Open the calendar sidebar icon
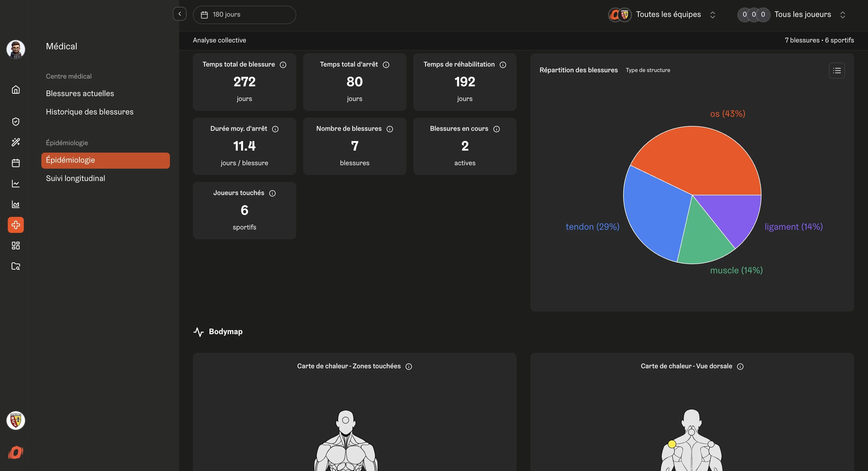868x471 pixels. coord(15,163)
